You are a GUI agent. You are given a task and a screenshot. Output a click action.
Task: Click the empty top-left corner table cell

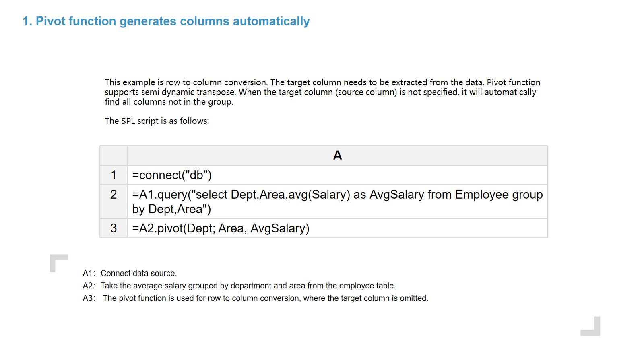click(114, 156)
